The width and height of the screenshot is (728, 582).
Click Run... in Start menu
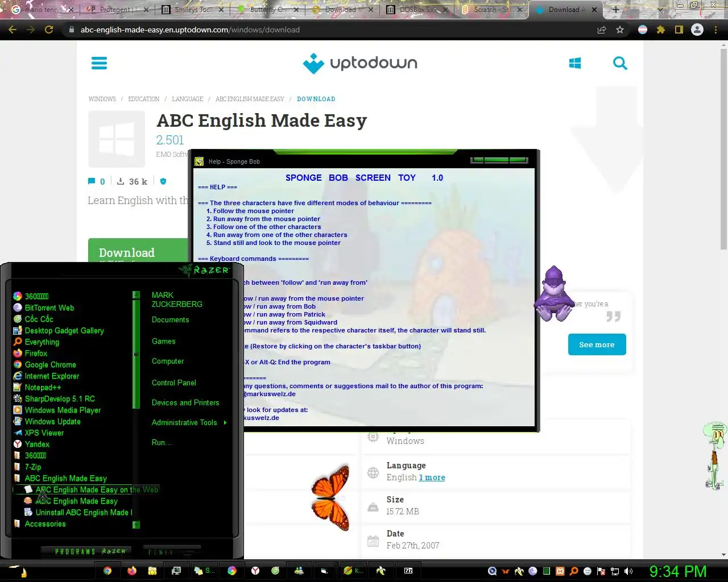pos(162,442)
